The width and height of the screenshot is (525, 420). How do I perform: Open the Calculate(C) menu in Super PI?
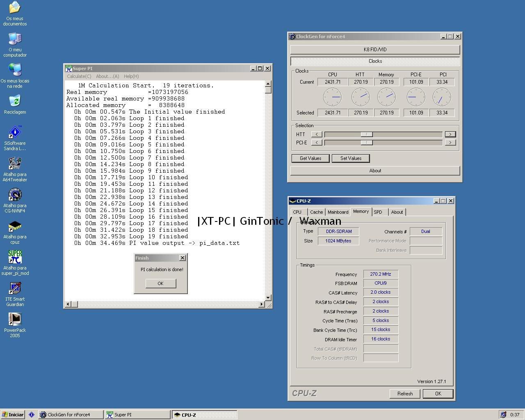point(79,76)
